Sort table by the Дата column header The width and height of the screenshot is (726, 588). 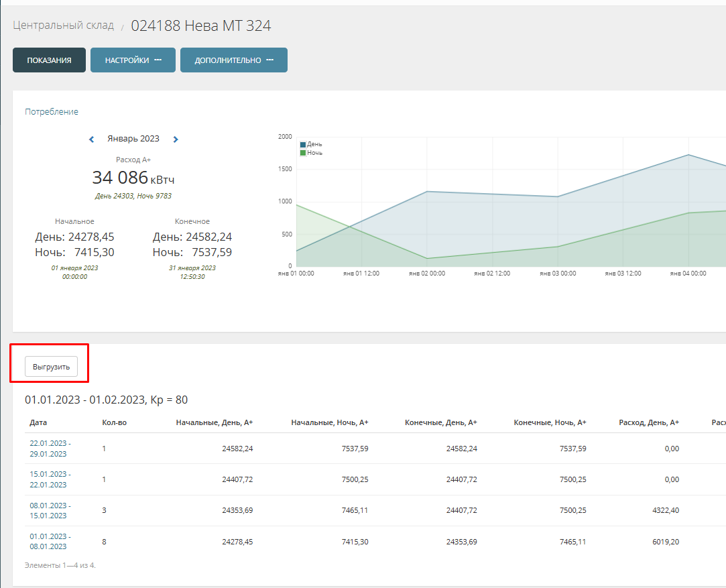[38, 422]
